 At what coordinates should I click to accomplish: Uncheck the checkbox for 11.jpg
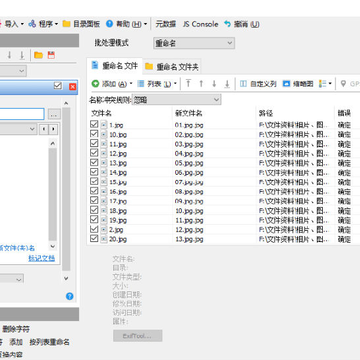(x=94, y=144)
